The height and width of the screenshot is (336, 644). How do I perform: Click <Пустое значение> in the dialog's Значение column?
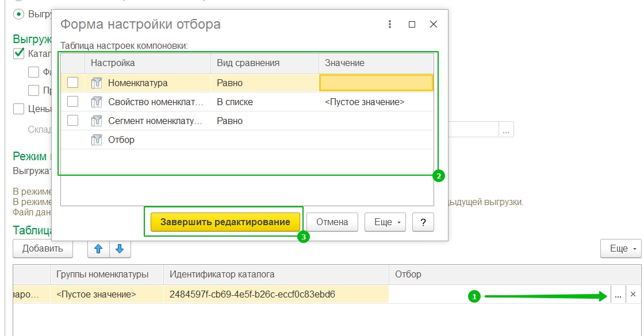point(365,102)
